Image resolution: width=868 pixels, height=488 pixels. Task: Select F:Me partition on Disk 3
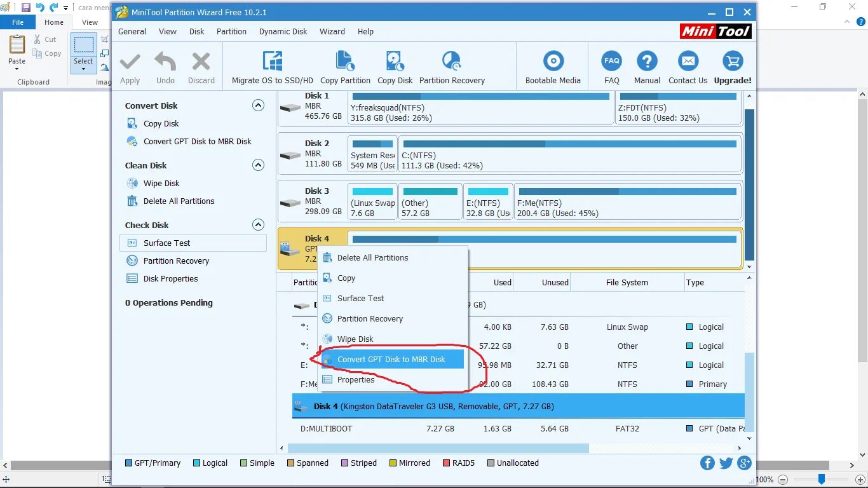tap(627, 201)
